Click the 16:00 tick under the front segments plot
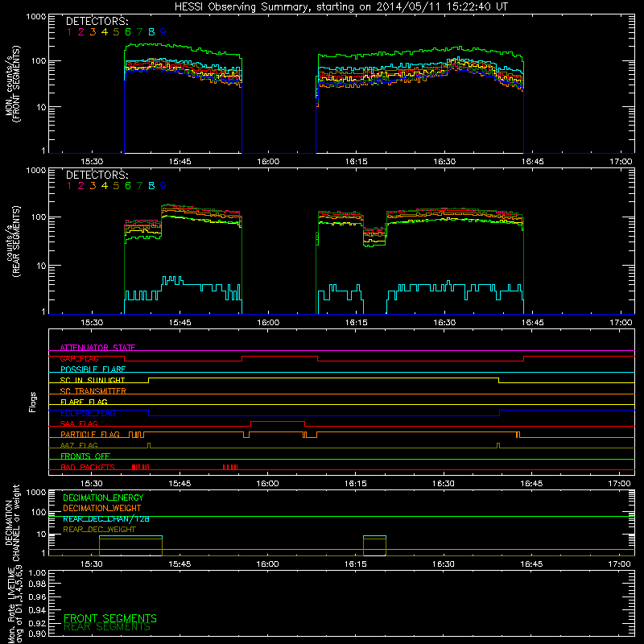This screenshot has width=644, height=644. pyautogui.click(x=268, y=162)
